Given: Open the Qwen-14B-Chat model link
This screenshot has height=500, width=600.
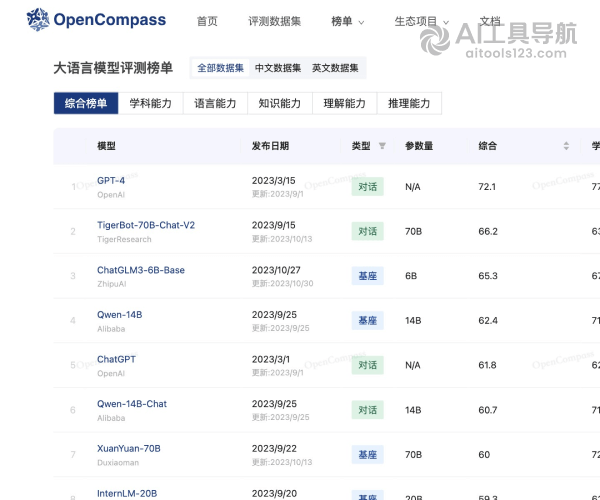Looking at the screenshot, I should (132, 404).
